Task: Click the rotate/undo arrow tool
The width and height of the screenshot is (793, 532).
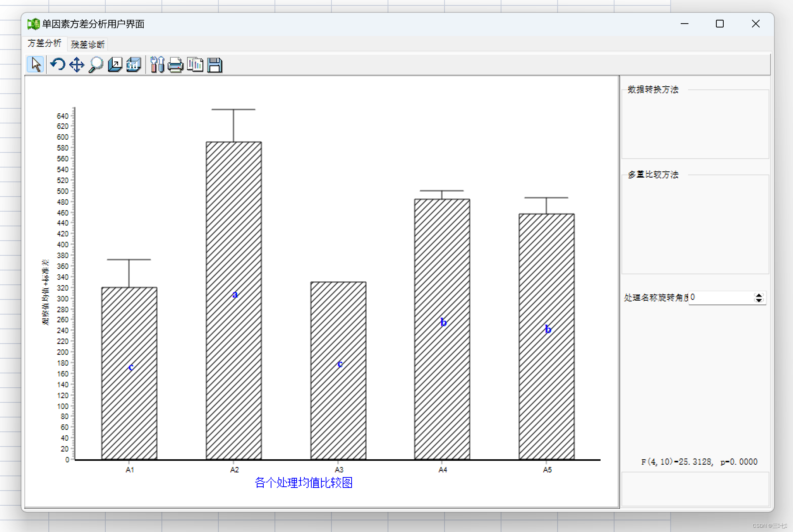Action: pyautogui.click(x=58, y=65)
